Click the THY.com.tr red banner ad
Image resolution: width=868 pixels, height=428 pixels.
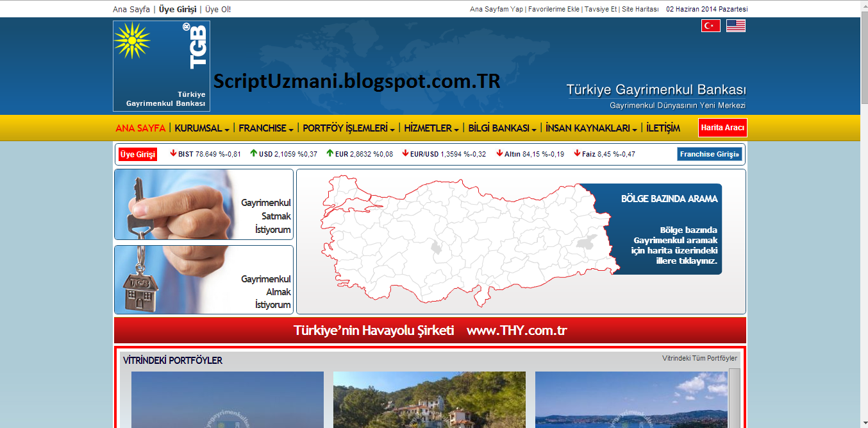click(x=430, y=330)
